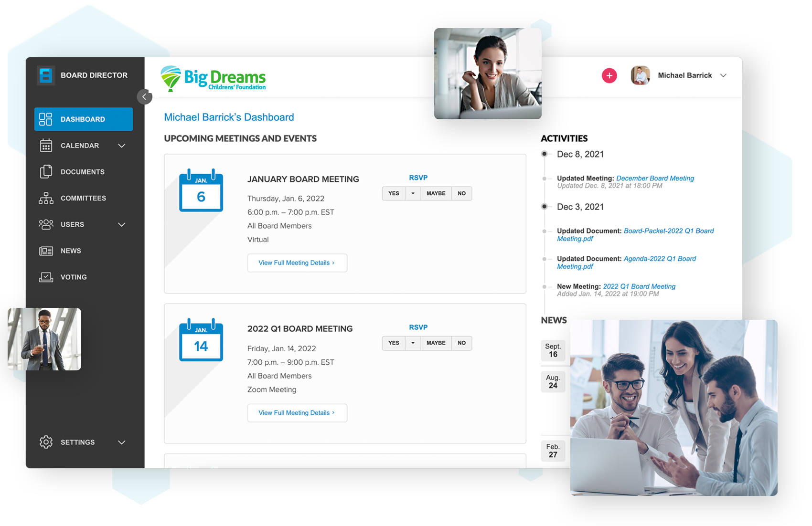Click the Michael Barrick's Dashboard heading

(229, 117)
